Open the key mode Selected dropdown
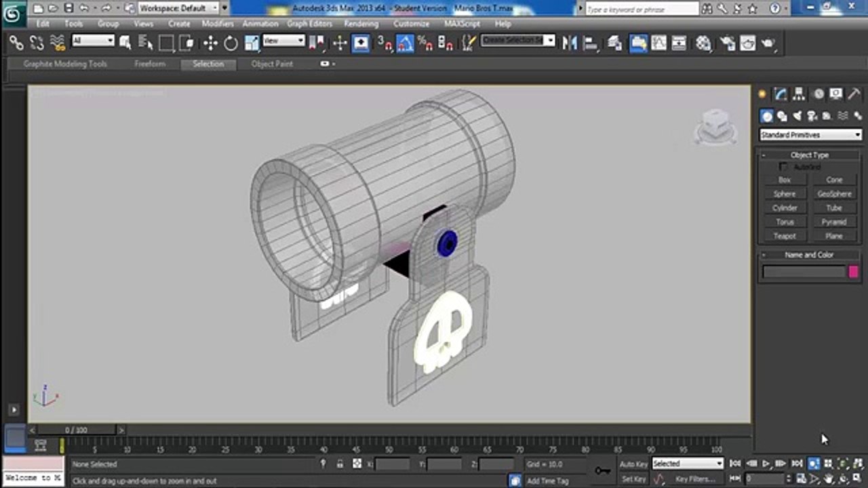868x488 pixels. 688,464
